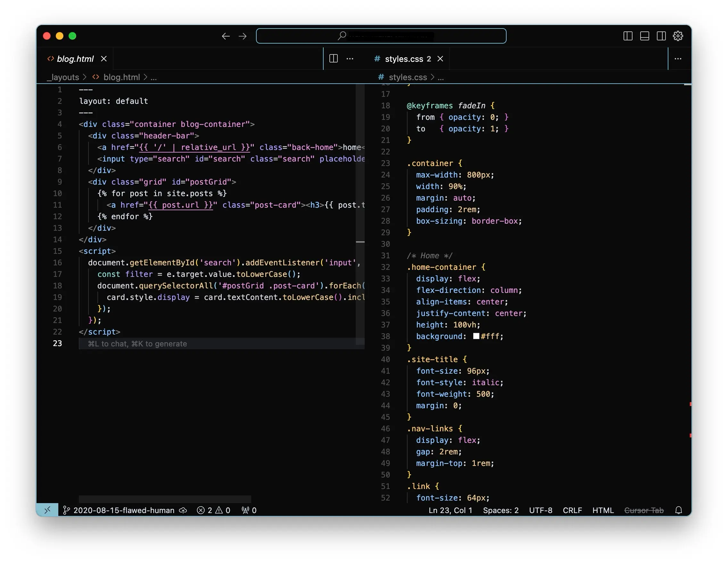Click the go forward navigation arrow
Viewport: 728px width, 564px height.
pos(243,36)
